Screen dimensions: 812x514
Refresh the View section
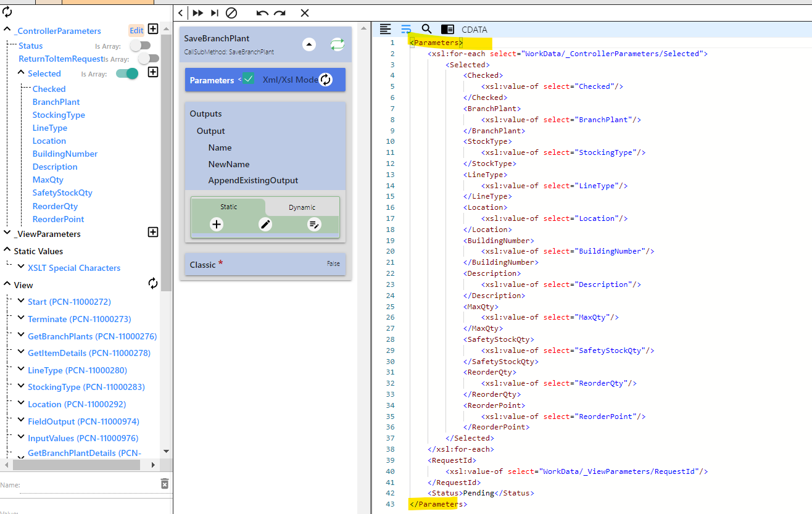click(x=153, y=283)
